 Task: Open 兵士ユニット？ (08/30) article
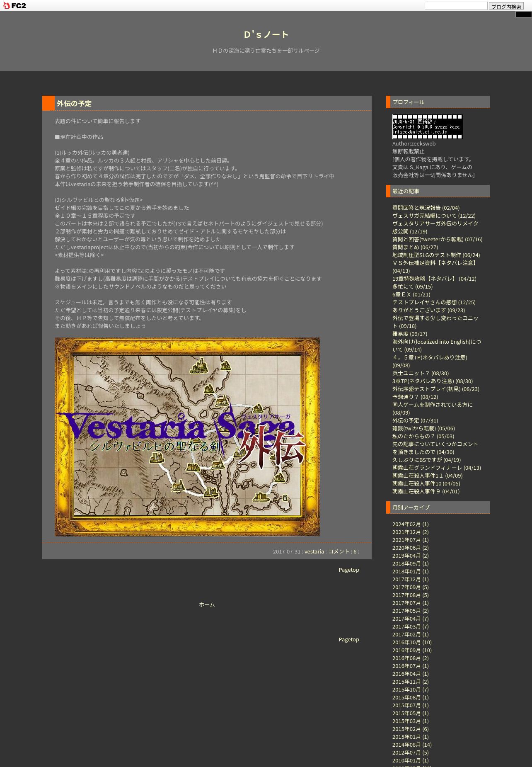[x=421, y=373]
